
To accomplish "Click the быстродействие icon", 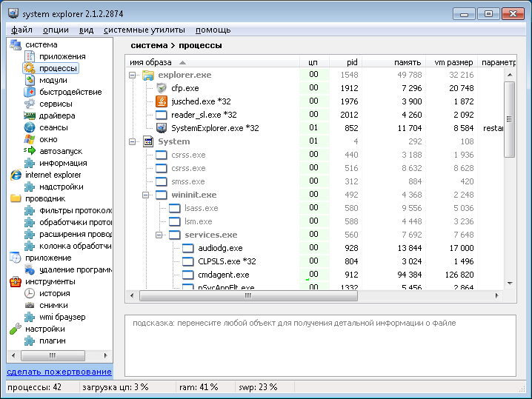I will point(30,92).
